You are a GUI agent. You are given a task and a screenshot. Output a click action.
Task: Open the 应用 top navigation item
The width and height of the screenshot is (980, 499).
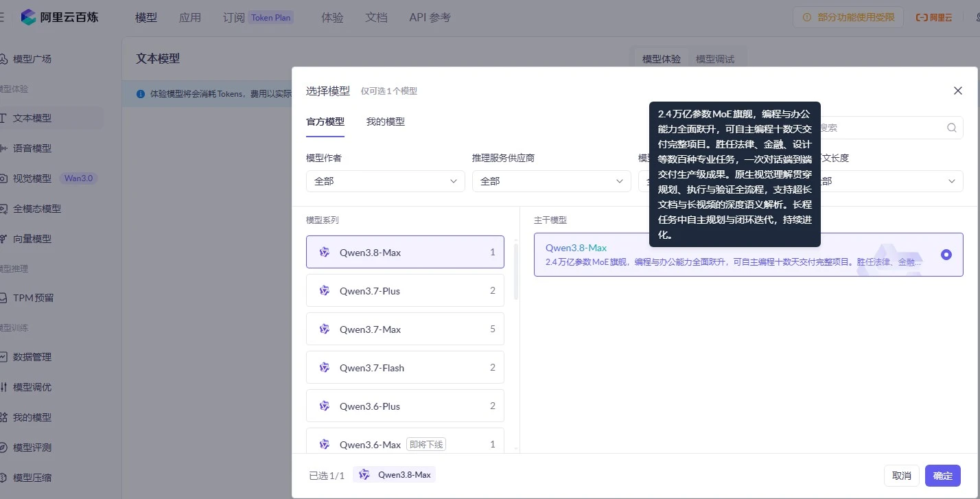pos(190,18)
